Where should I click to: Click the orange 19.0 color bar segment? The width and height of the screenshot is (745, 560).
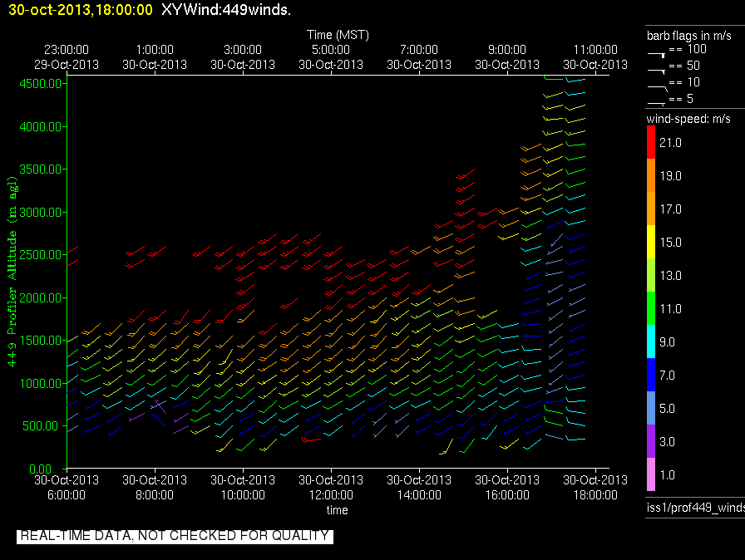pos(651,175)
